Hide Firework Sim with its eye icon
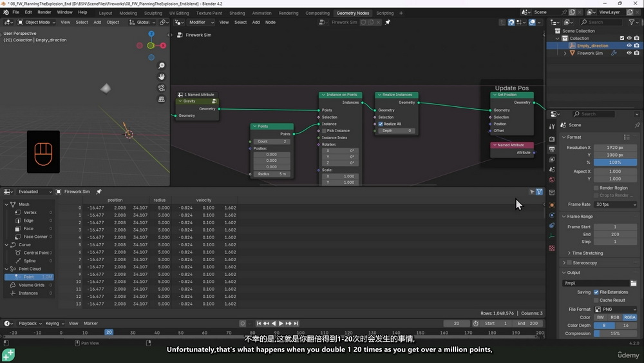644x363 pixels. coord(629,53)
